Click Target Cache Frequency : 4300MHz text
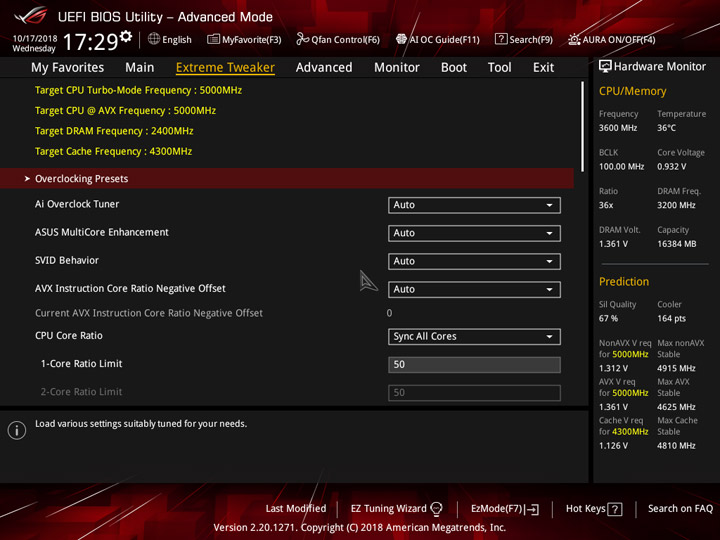The width and height of the screenshot is (720, 540). pos(113,151)
